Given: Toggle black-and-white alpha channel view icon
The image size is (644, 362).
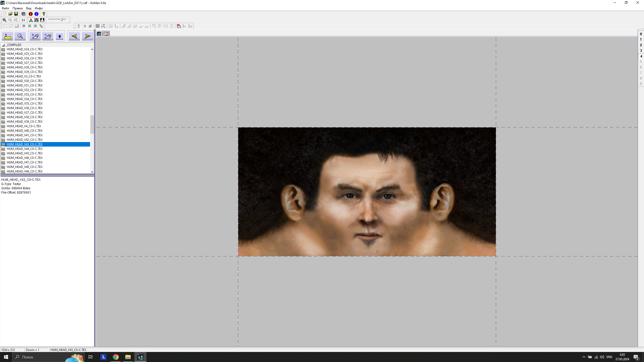Looking at the screenshot, I should click(x=42, y=20).
